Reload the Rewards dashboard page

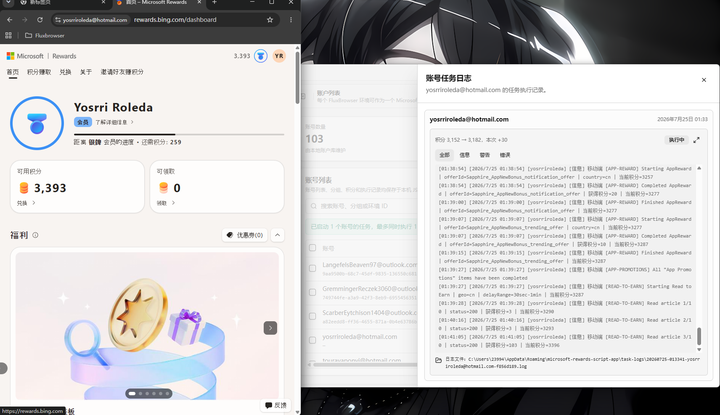point(40,20)
